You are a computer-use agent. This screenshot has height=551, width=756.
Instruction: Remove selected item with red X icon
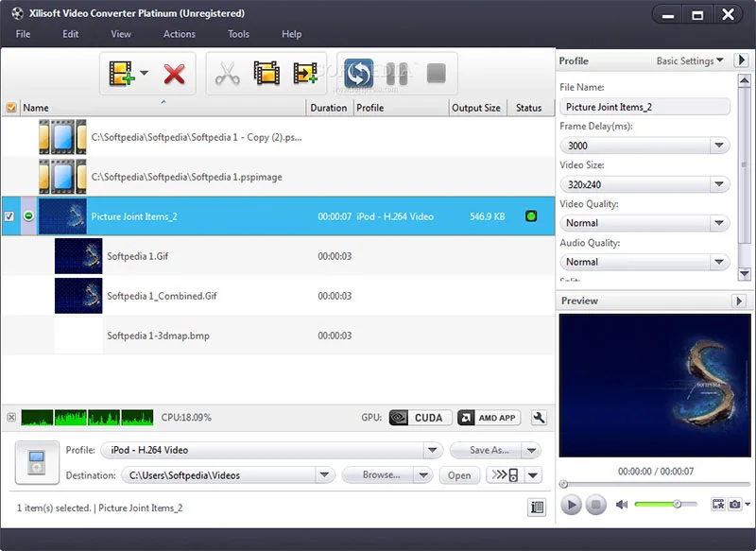click(174, 74)
